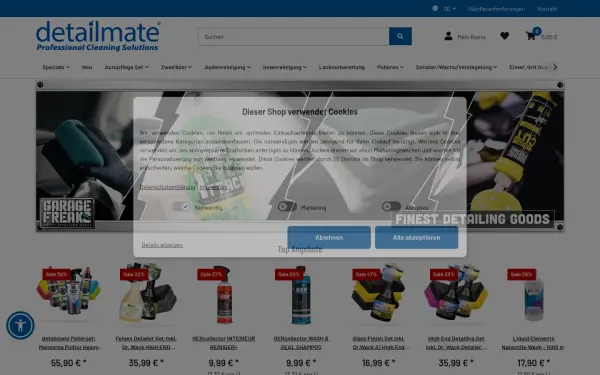Click the Mein Konto text label
The image size is (600, 375).
click(471, 37)
